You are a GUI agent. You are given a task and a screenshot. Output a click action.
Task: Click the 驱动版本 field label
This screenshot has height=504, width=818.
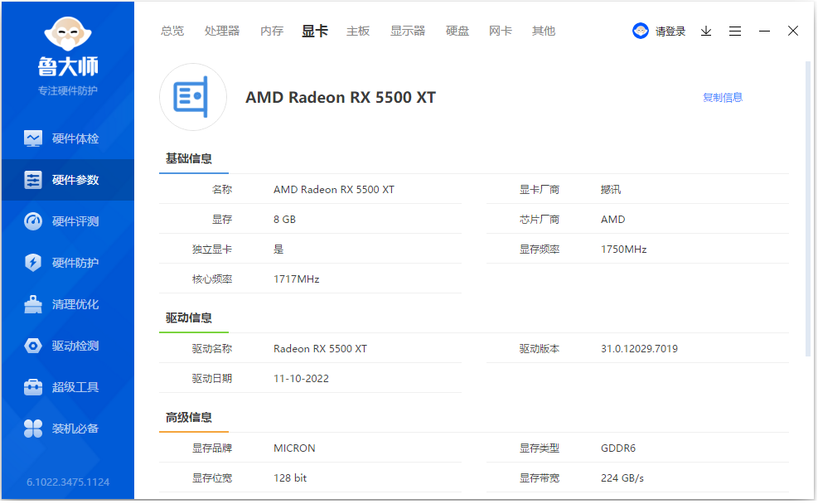click(x=540, y=349)
